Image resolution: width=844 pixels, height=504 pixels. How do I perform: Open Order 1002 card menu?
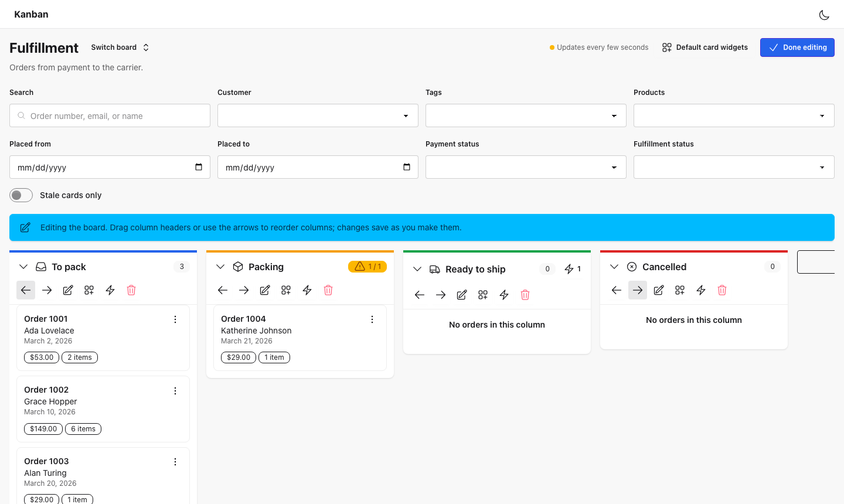pyautogui.click(x=175, y=391)
